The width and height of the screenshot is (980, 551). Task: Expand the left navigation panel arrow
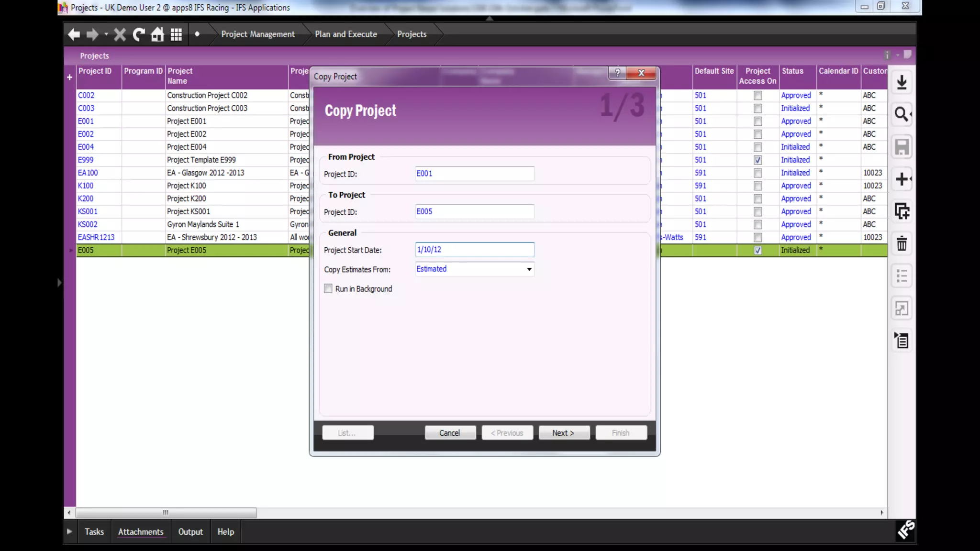[59, 283]
